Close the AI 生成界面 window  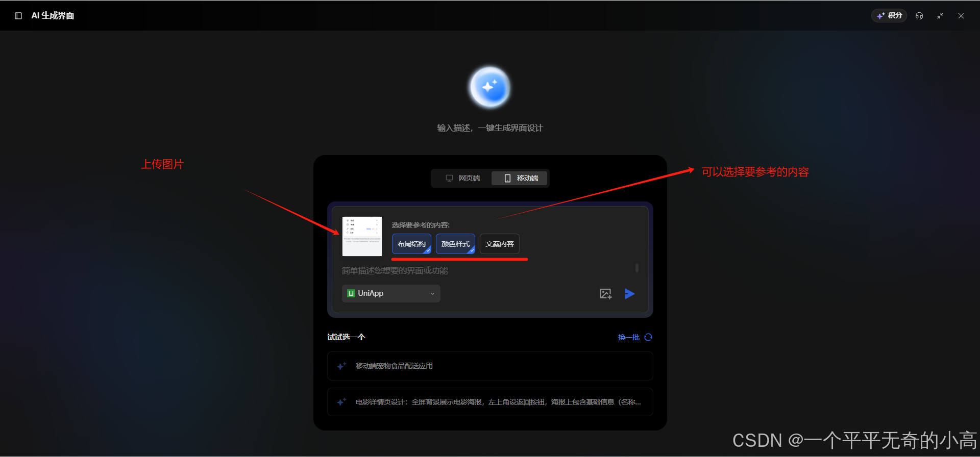pos(961,16)
